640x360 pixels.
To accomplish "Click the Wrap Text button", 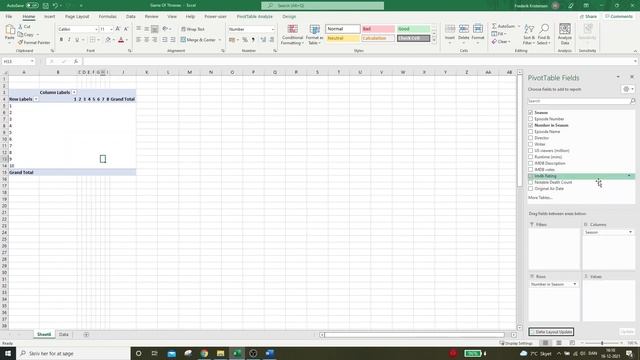I will pos(193,29).
